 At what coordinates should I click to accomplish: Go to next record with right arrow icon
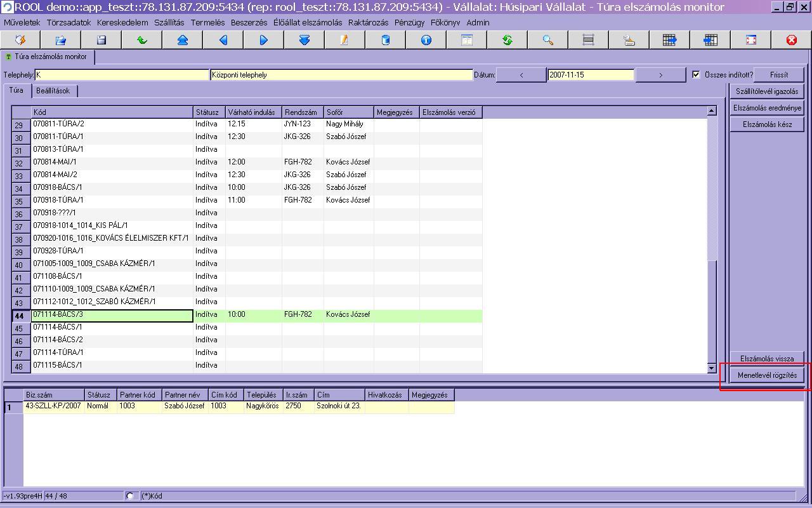pos(264,40)
